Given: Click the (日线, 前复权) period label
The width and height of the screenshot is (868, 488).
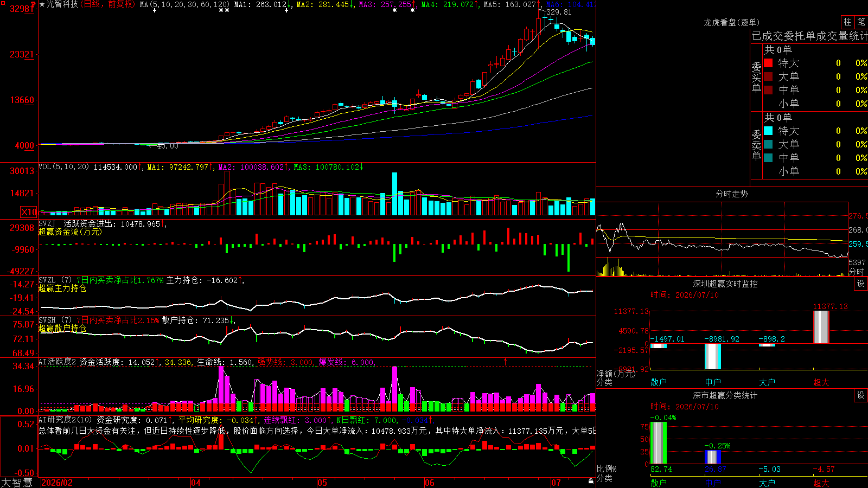Looking at the screenshot, I should (x=107, y=4).
